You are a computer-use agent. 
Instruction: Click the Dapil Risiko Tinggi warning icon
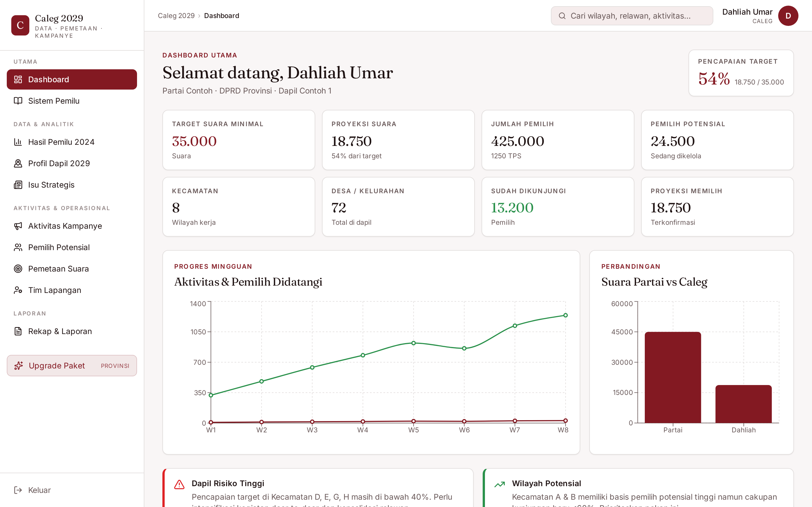coord(179,484)
